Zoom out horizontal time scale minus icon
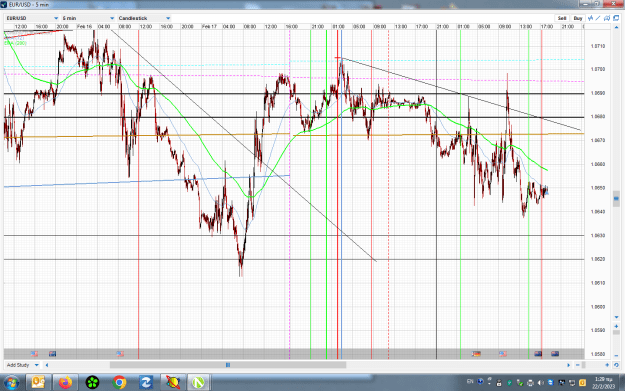This screenshot has width=625, height=391. click(578, 365)
